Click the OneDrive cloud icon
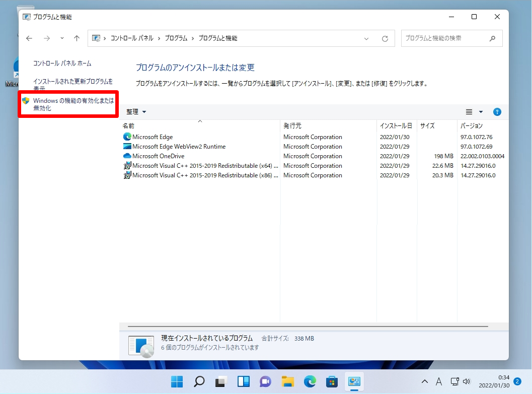The width and height of the screenshot is (532, 394). (x=127, y=156)
